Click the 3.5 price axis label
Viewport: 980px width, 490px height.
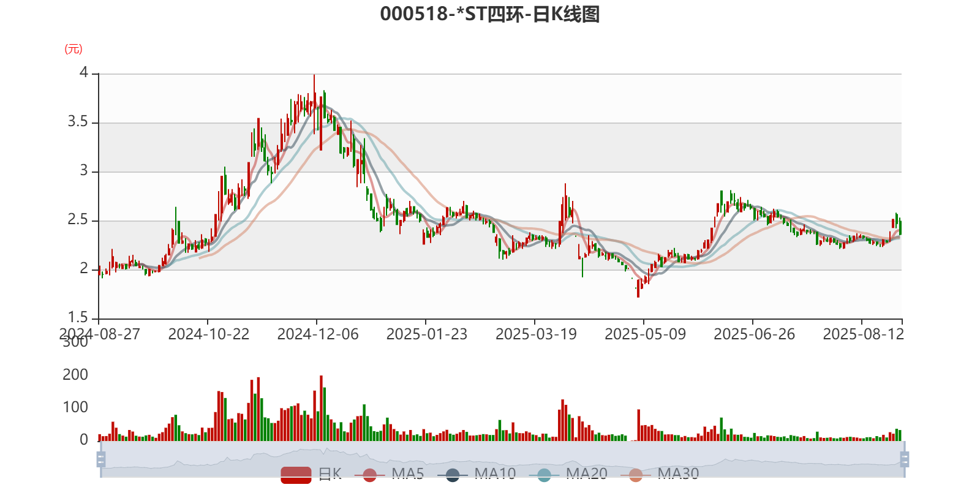click(78, 122)
